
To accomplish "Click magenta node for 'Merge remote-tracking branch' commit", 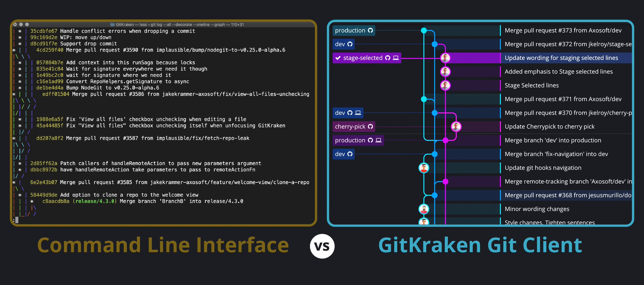I will (445, 182).
